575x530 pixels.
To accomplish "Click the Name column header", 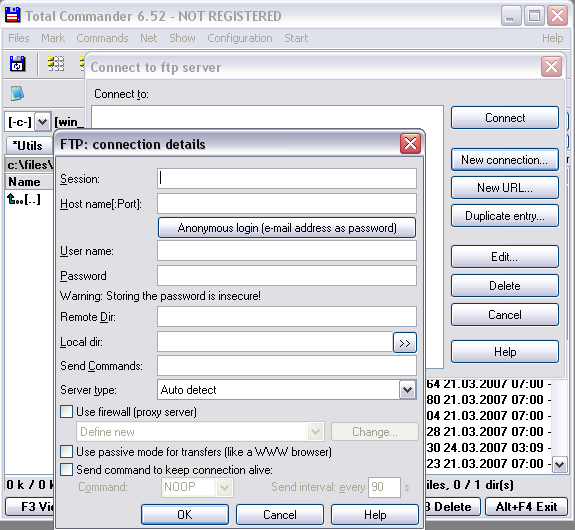I will point(29,182).
